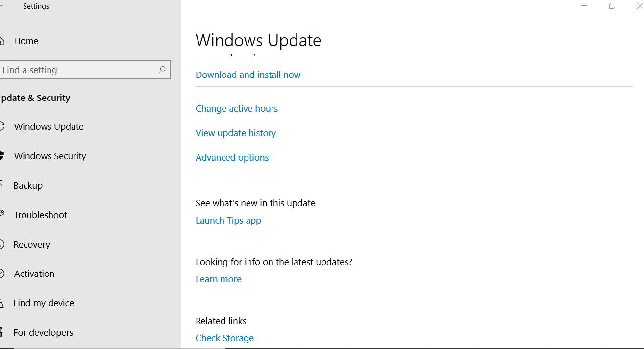Image resolution: width=644 pixels, height=349 pixels.
Task: Click the Troubleshoot wrench icon
Action: [x=2, y=214]
